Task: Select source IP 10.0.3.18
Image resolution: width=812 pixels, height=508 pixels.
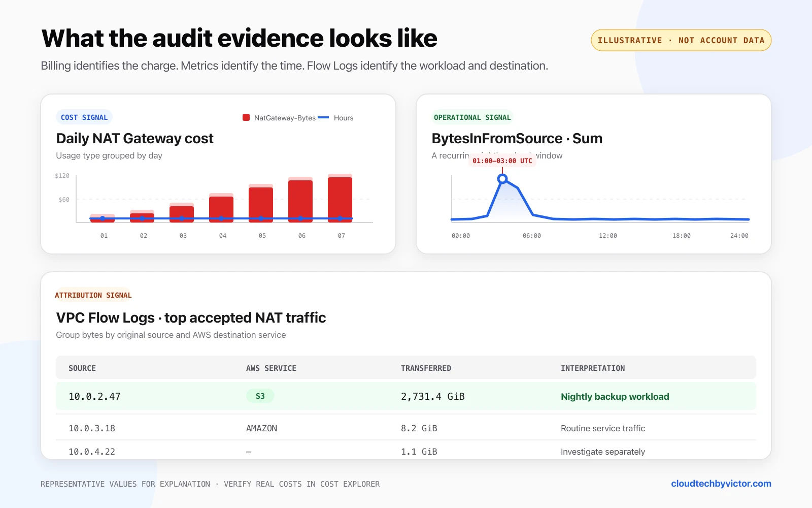Action: click(x=92, y=428)
